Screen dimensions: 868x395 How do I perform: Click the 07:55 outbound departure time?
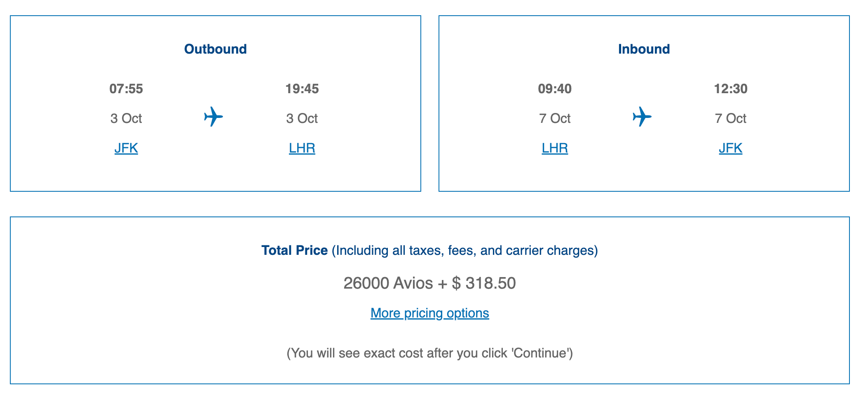click(x=126, y=89)
